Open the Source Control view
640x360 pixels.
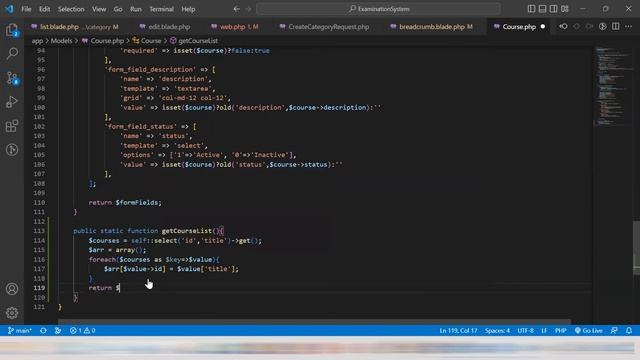(x=12, y=78)
